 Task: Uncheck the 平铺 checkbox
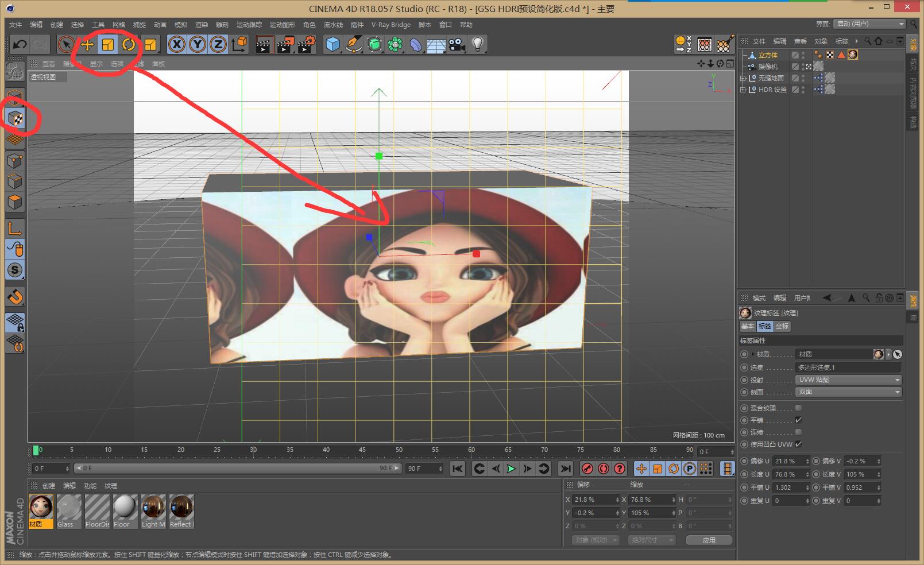[x=798, y=420]
